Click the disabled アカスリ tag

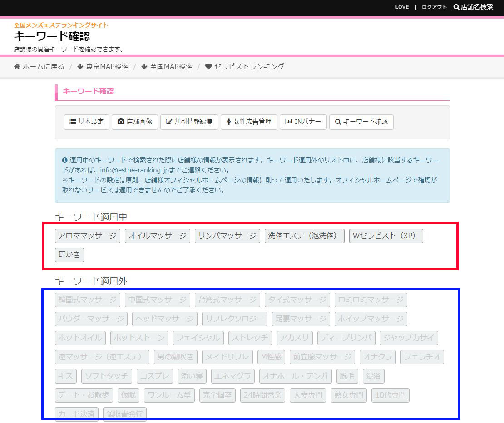coord(294,338)
